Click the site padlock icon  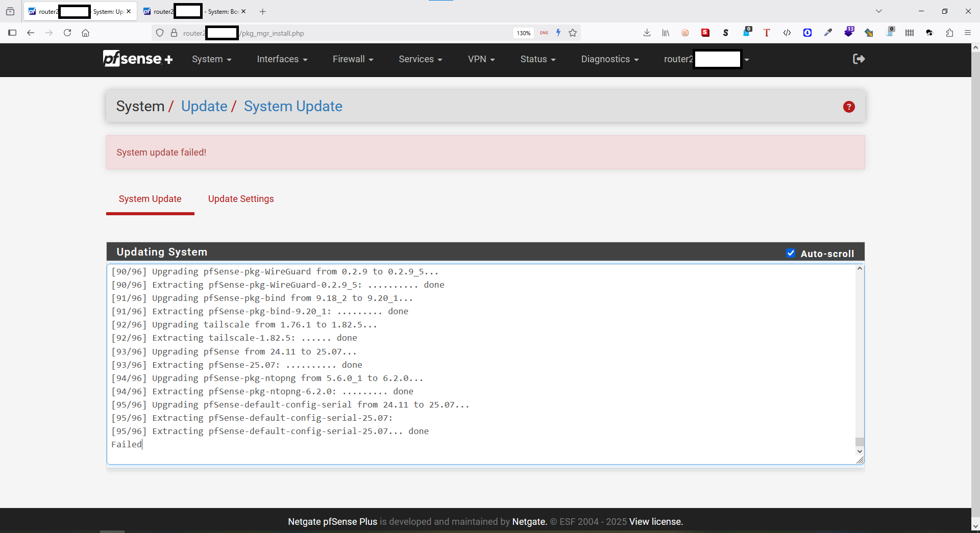tap(174, 33)
